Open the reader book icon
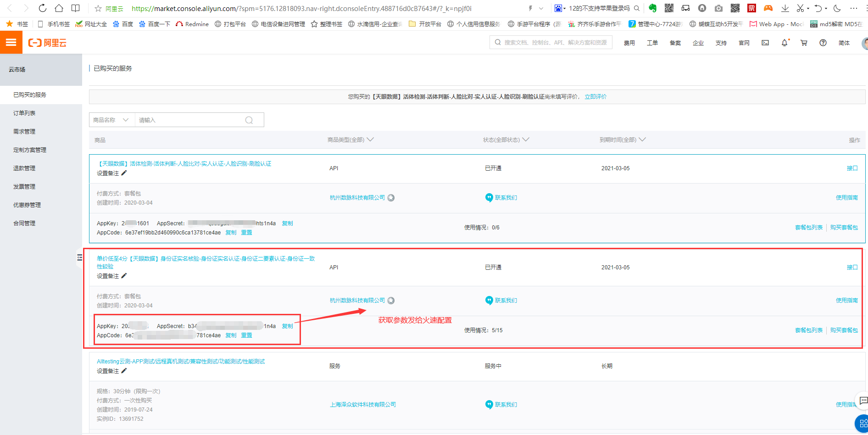868x435 pixels. click(75, 8)
